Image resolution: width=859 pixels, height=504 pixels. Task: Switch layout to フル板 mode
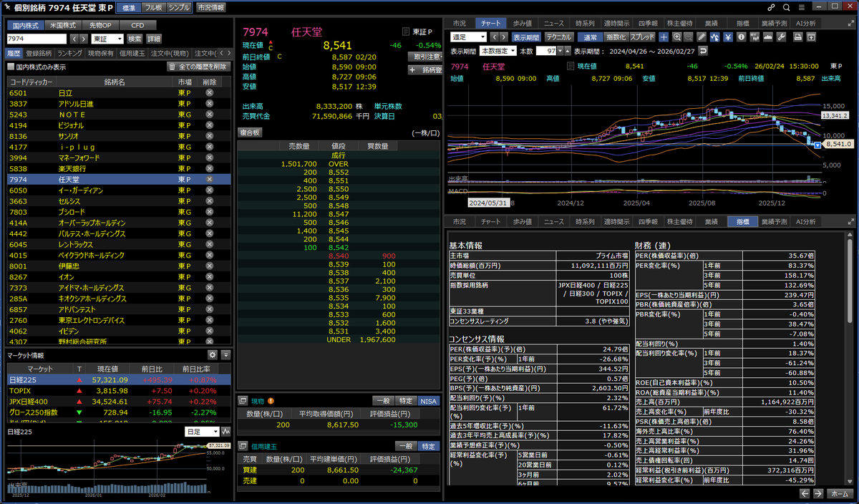[152, 7]
